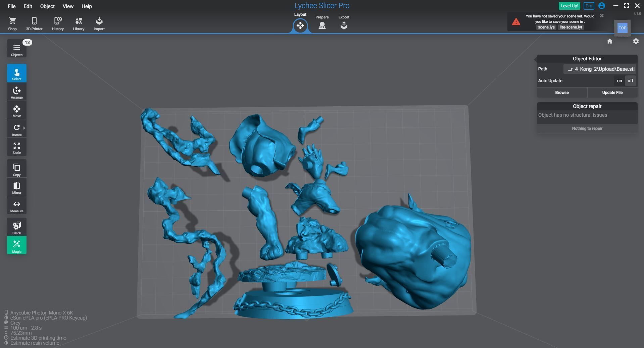This screenshot has width=644, height=348.
Task: Save scene as scene.lys
Action: 546,27
